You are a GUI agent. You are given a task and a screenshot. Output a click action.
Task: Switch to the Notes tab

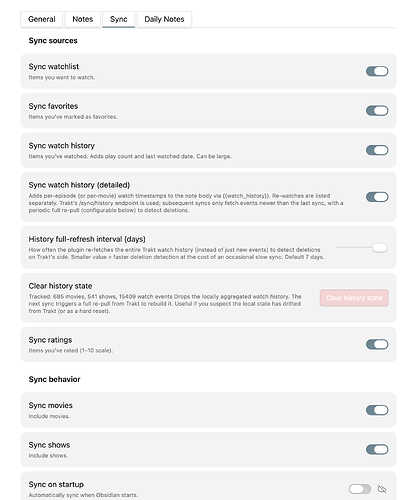click(83, 19)
